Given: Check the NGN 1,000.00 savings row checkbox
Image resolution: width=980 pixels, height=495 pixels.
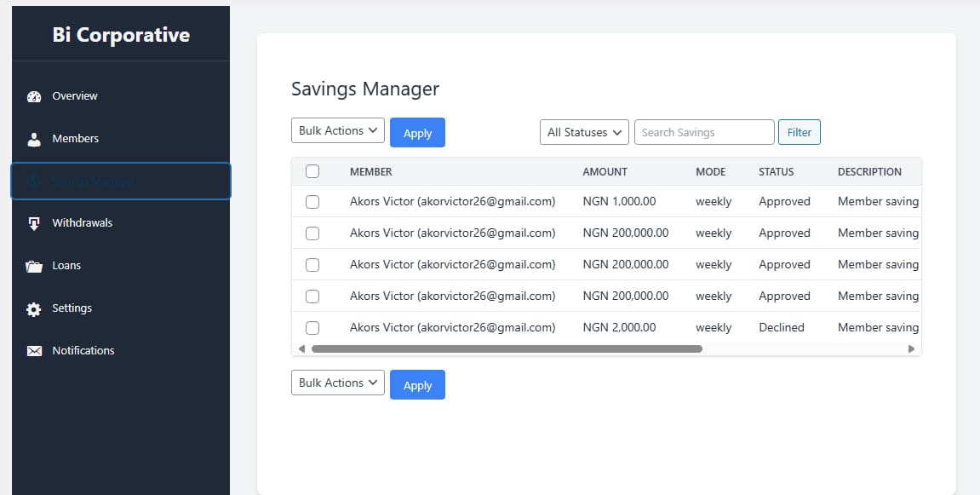Looking at the screenshot, I should [312, 202].
